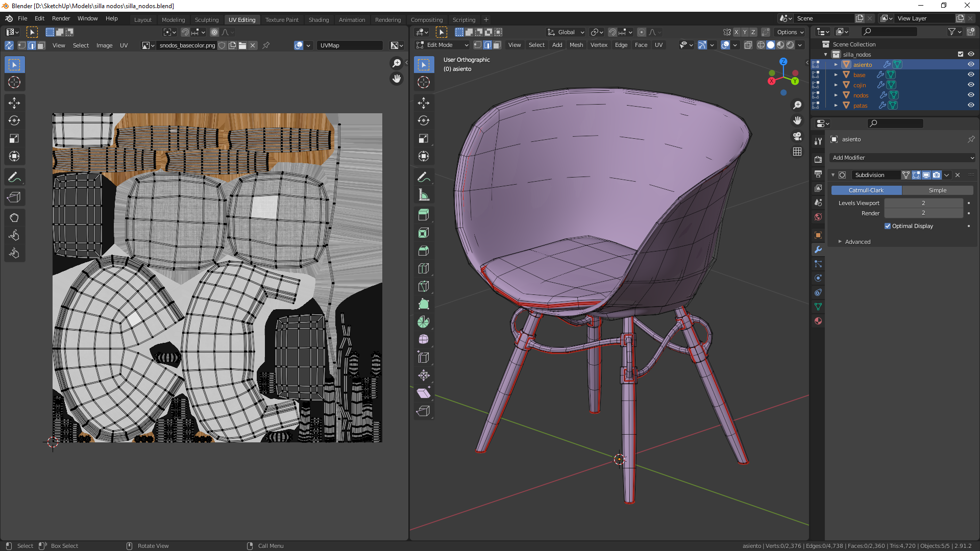
Task: Open the Material properties tab
Action: click(x=818, y=321)
